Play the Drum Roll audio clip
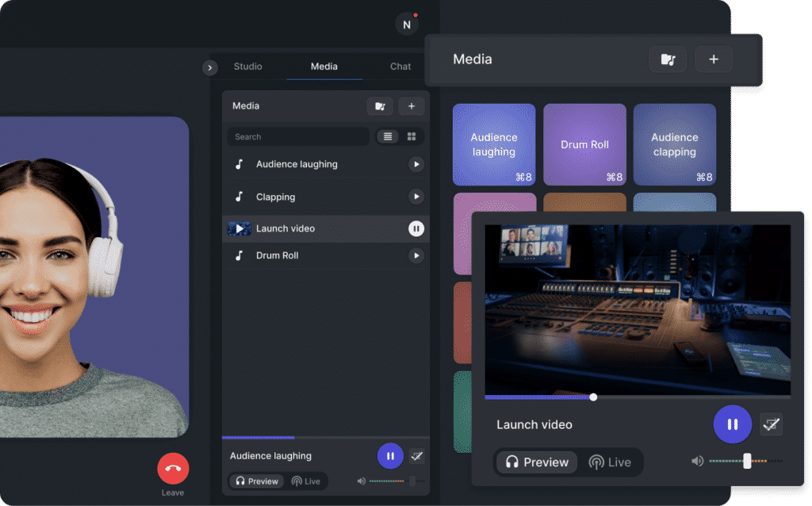 click(x=416, y=255)
